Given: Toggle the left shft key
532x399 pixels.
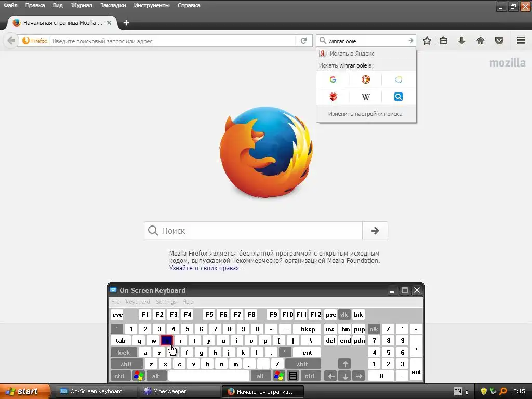Looking at the screenshot, I should [x=127, y=364].
